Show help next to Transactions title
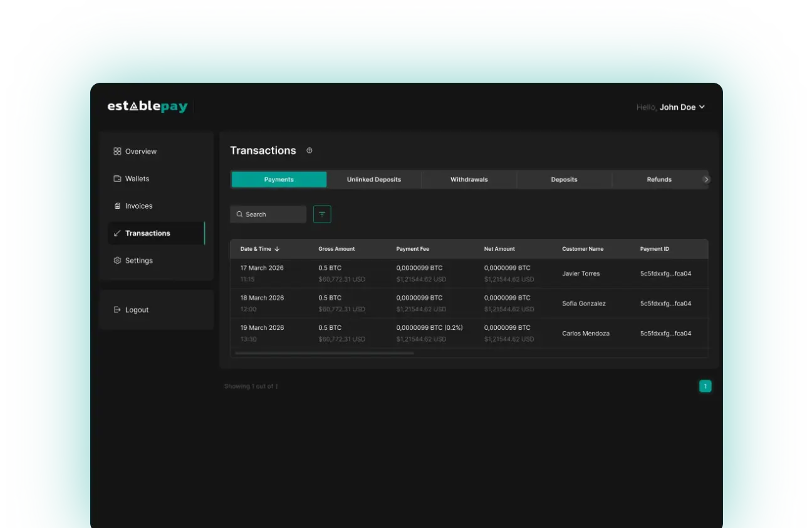The image size is (812, 528). [x=310, y=150]
